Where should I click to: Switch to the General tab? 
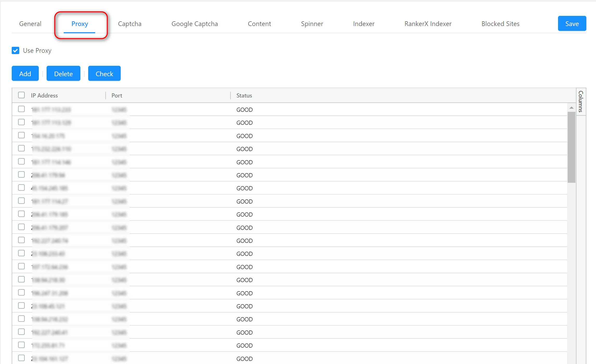30,24
